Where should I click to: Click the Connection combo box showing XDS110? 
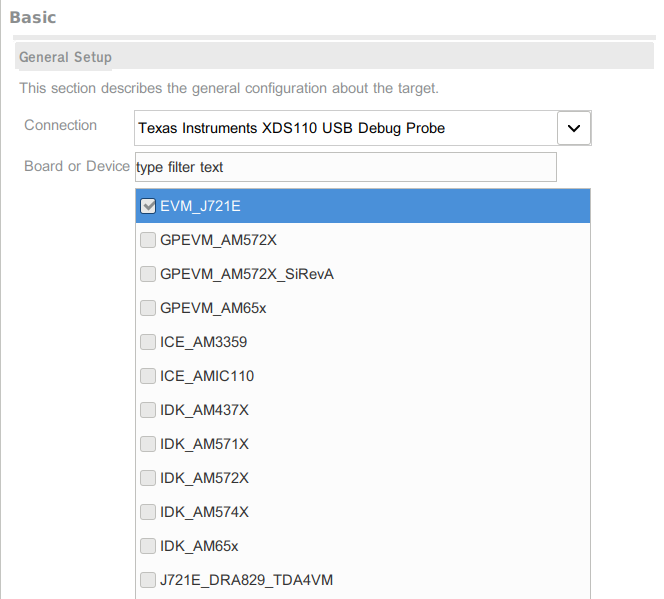click(344, 128)
